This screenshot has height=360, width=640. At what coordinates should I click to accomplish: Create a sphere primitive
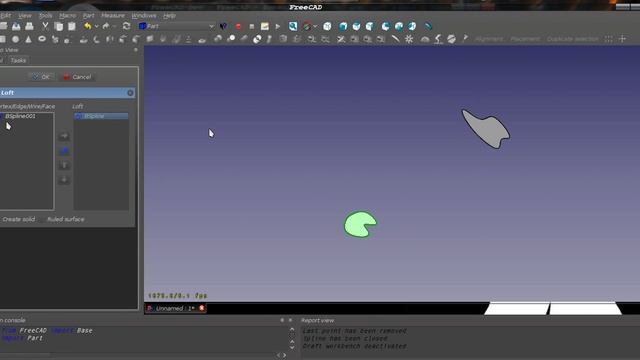(x=16, y=39)
